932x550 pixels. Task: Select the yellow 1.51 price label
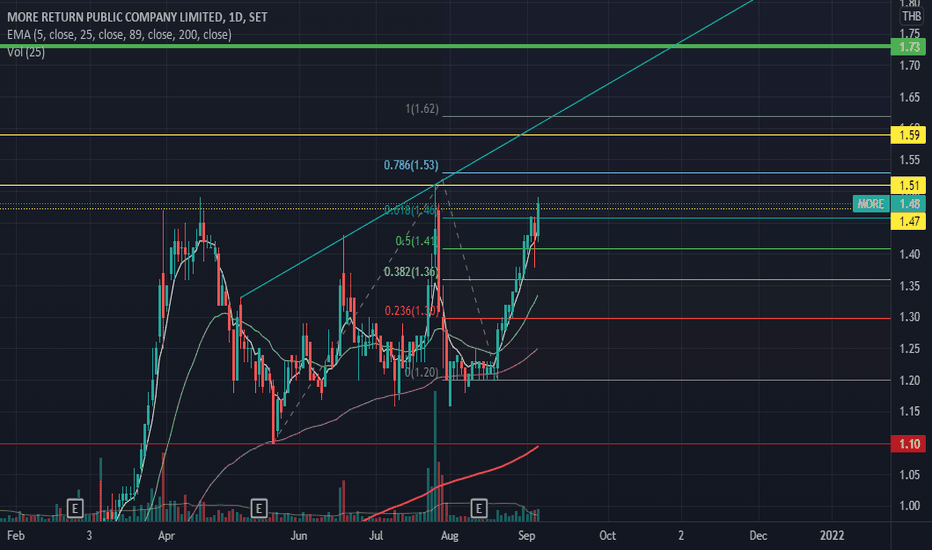pyautogui.click(x=909, y=186)
